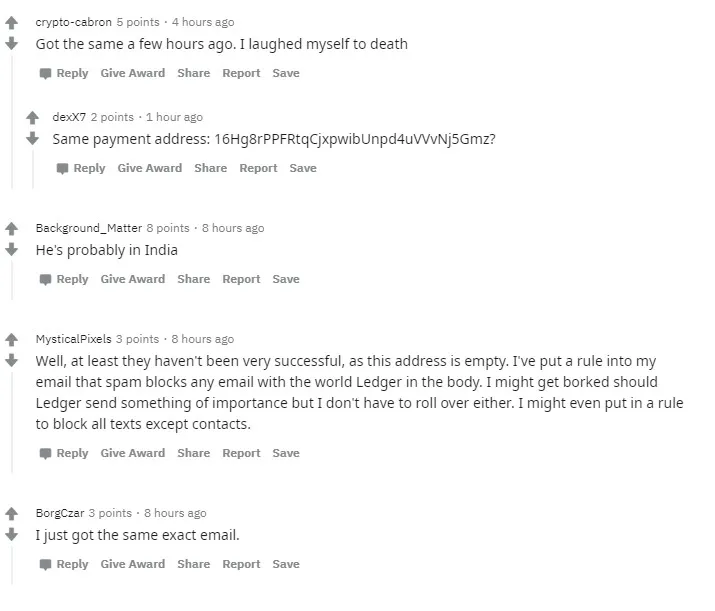Save crypto-cabron's comment

pyautogui.click(x=286, y=73)
